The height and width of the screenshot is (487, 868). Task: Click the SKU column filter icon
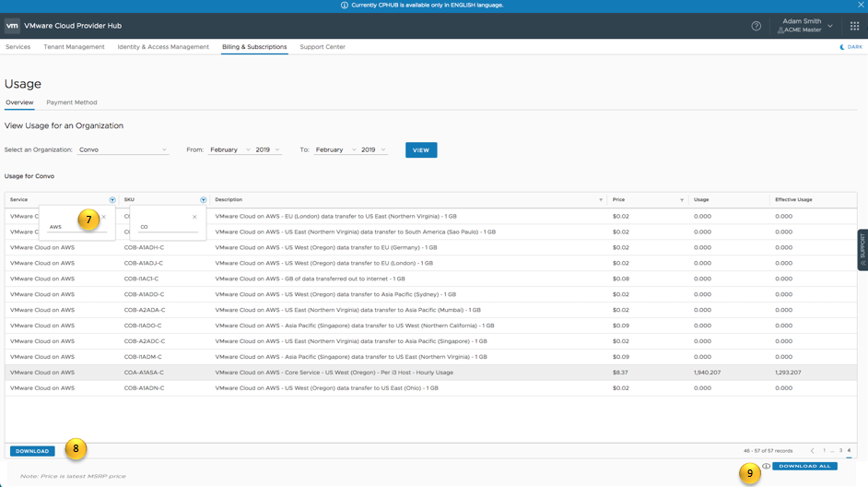(x=204, y=200)
